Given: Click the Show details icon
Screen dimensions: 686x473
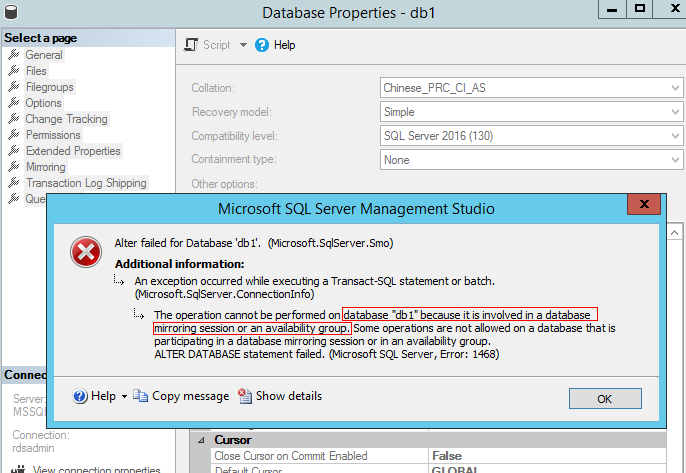Looking at the screenshot, I should coord(245,396).
